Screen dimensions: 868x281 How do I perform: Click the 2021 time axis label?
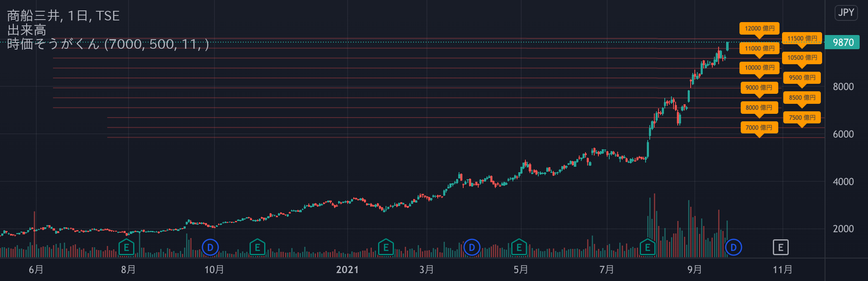click(347, 270)
